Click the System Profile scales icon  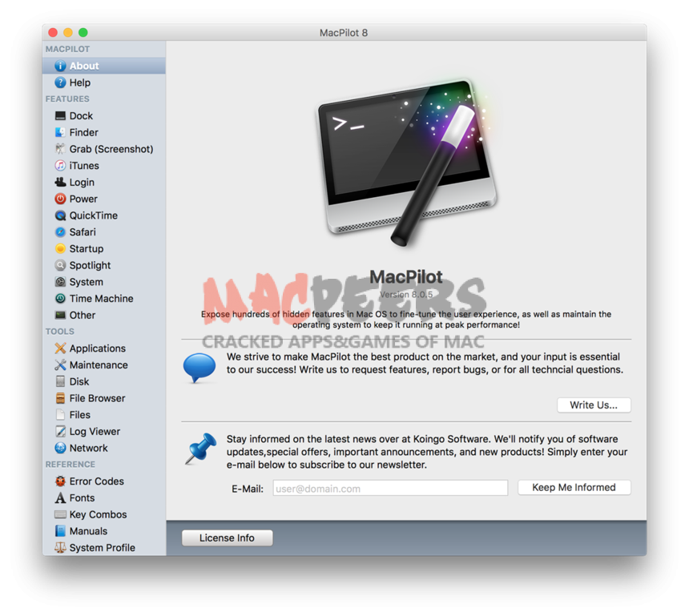tap(60, 547)
